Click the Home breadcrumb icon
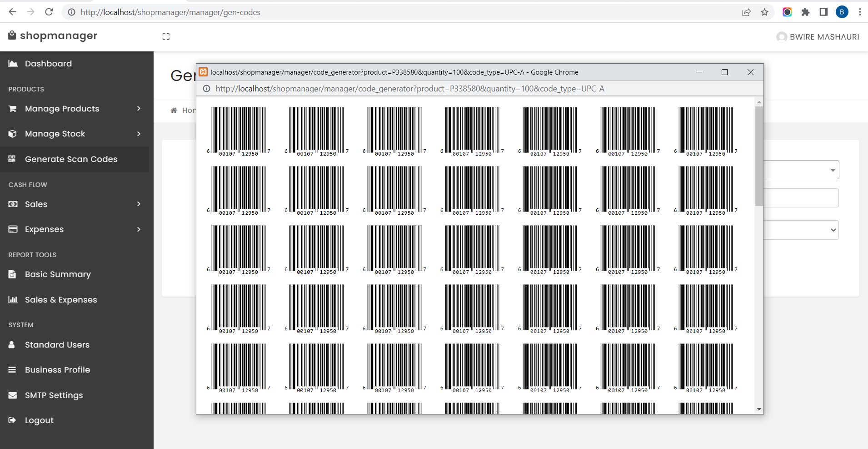The image size is (868, 449). click(x=174, y=110)
